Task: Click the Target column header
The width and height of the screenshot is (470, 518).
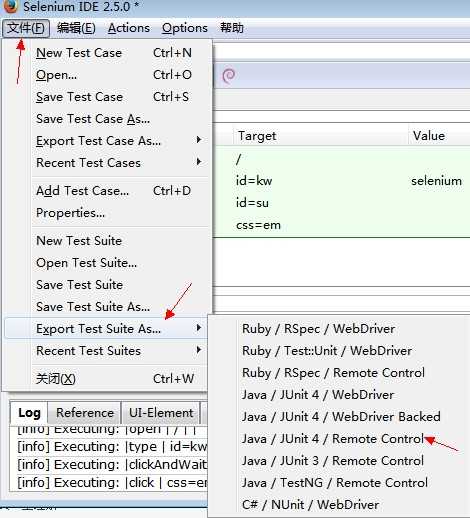Action: 320,135
